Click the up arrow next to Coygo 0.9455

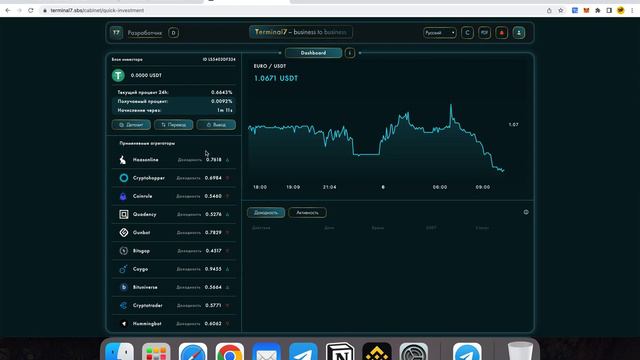(x=227, y=269)
